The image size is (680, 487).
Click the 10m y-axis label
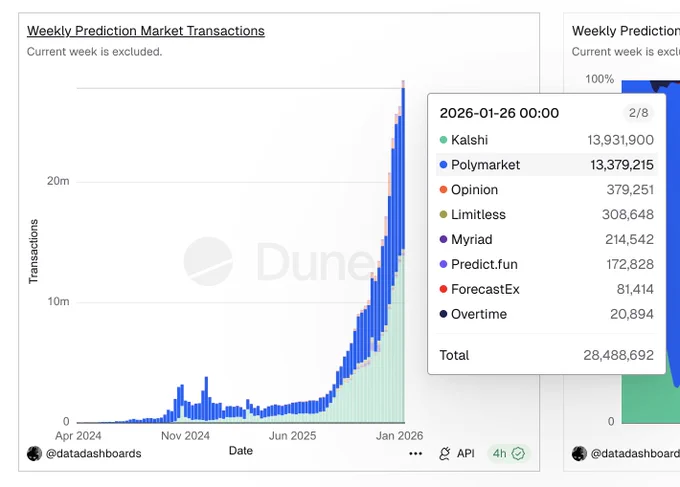[58, 301]
